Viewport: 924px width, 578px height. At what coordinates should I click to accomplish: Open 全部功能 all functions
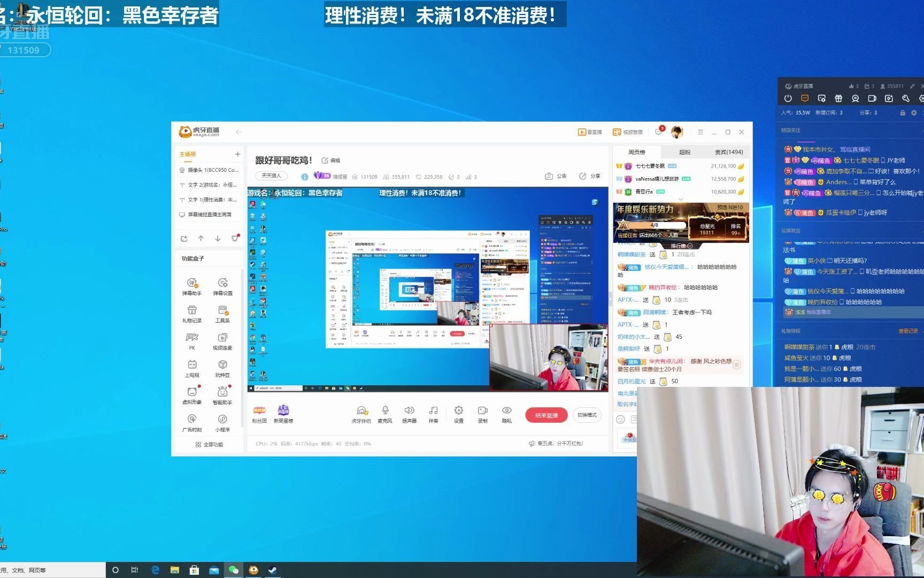pos(209,445)
